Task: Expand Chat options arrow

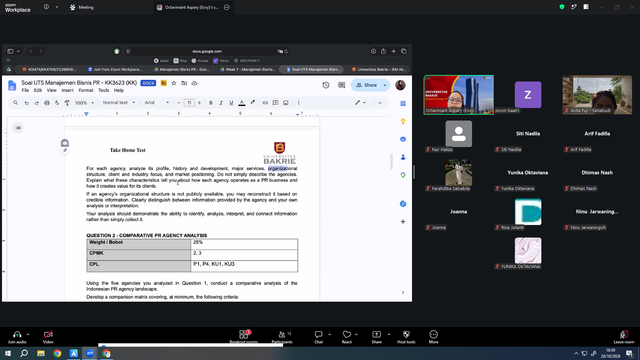Action: (x=329, y=334)
